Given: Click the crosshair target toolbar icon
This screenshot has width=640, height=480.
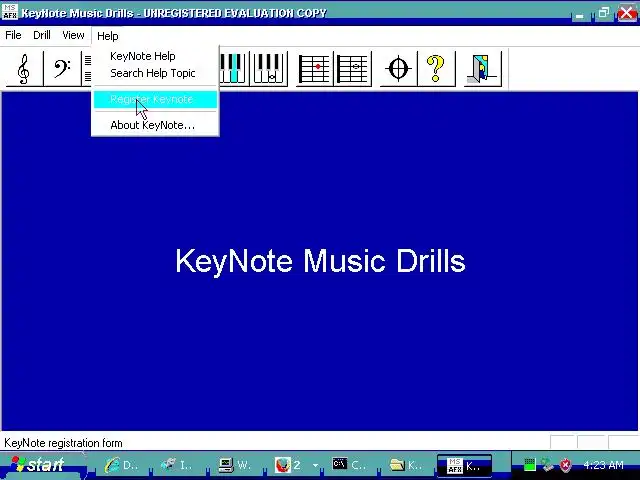Looking at the screenshot, I should tap(398, 69).
